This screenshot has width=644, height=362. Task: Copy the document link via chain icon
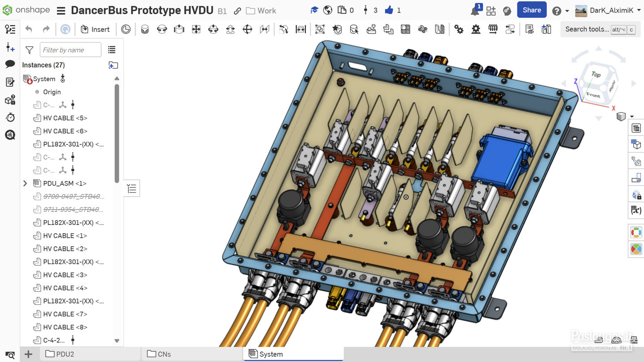[237, 11]
